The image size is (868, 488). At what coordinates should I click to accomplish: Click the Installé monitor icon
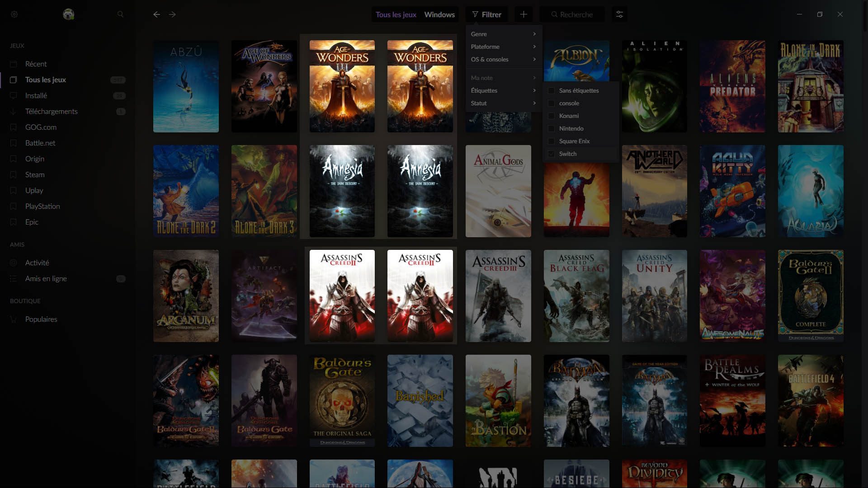pyautogui.click(x=14, y=96)
